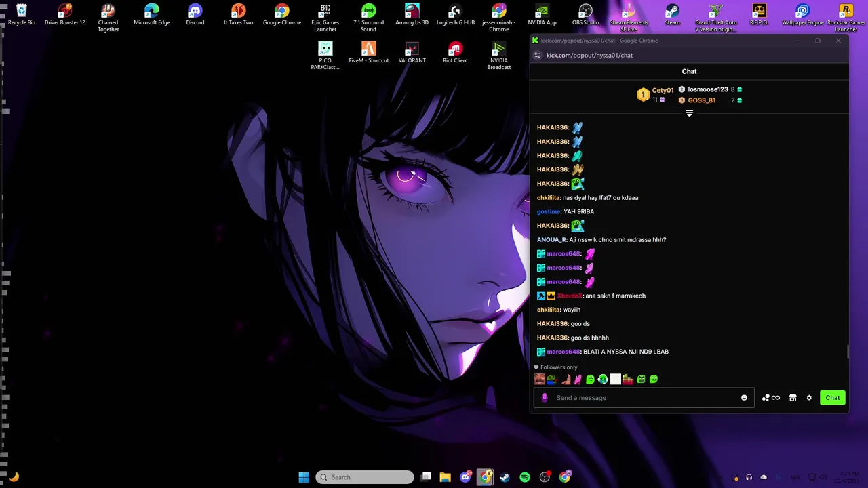Open the moon weather widget on taskbar
The height and width of the screenshot is (488, 868).
click(x=14, y=477)
